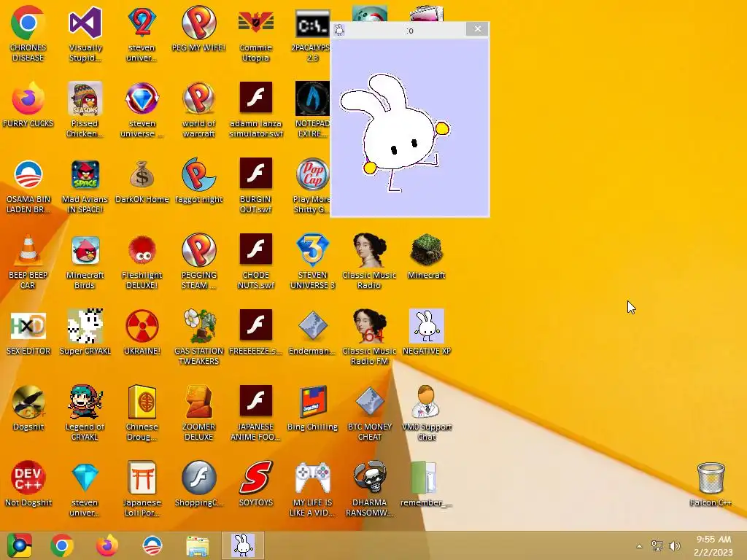Viewport: 747px width, 560px height.
Task: Open the SOYTOYS desktop icon
Action: point(255,478)
